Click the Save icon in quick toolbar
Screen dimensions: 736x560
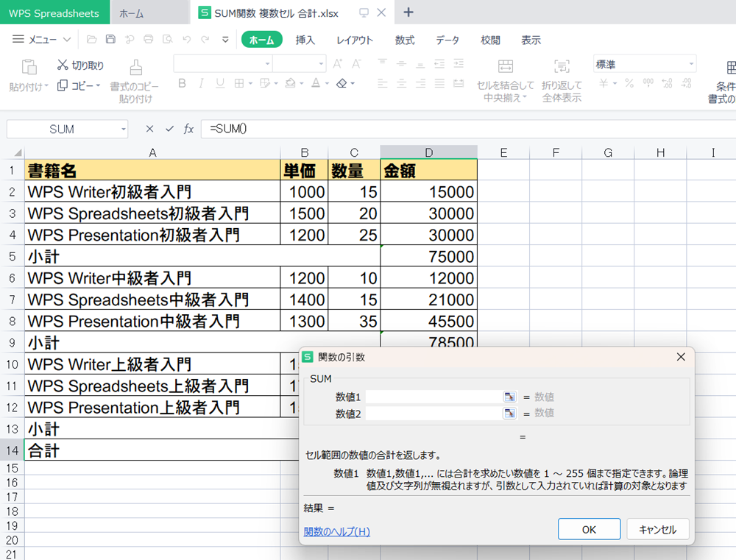110,40
